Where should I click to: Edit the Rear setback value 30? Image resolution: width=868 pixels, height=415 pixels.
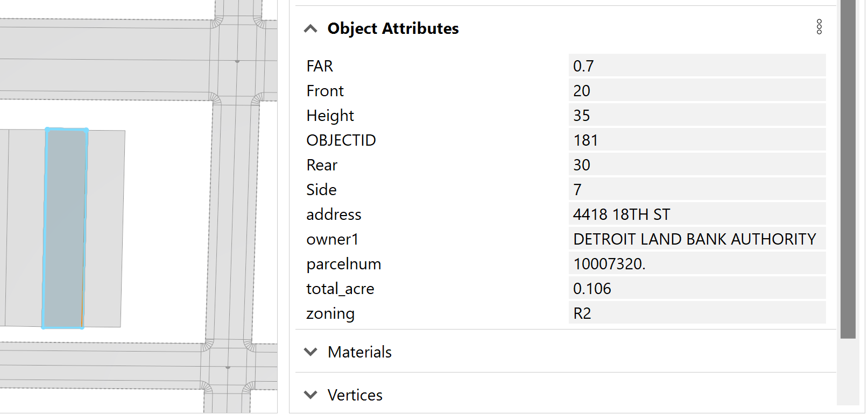tap(696, 164)
